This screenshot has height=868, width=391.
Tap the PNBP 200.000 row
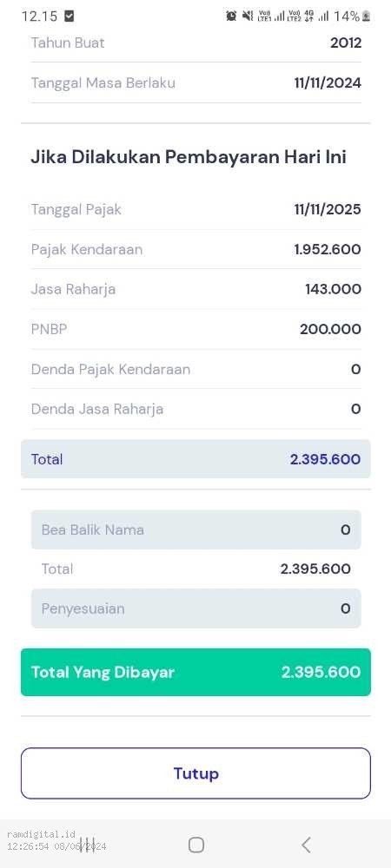click(195, 329)
